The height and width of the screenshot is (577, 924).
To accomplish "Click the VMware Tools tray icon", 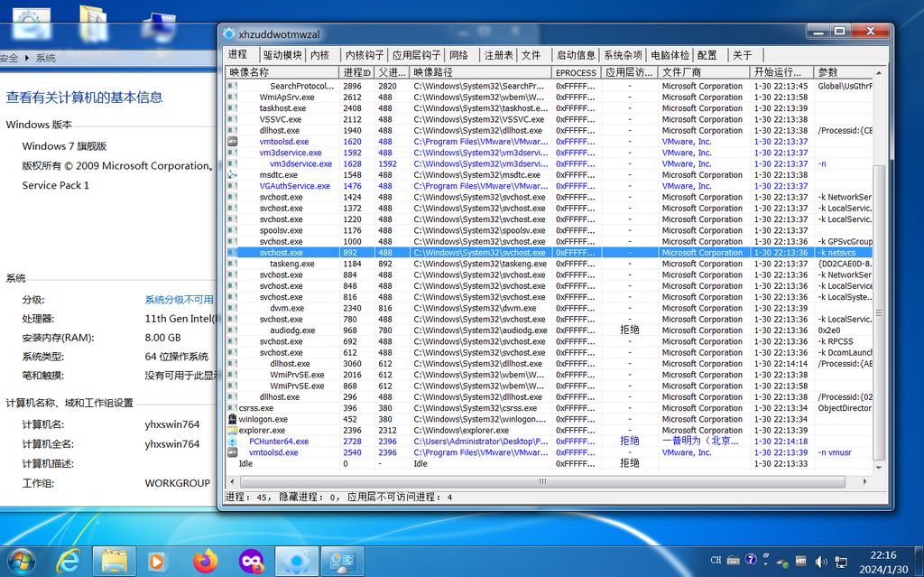I will tap(801, 560).
